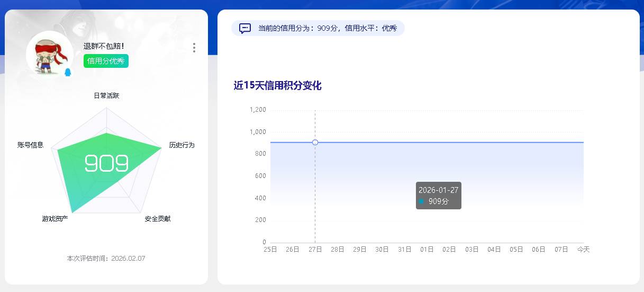The height and width of the screenshot is (292, 644).
Task: Click the 1,200 y-axis value
Action: (x=258, y=110)
